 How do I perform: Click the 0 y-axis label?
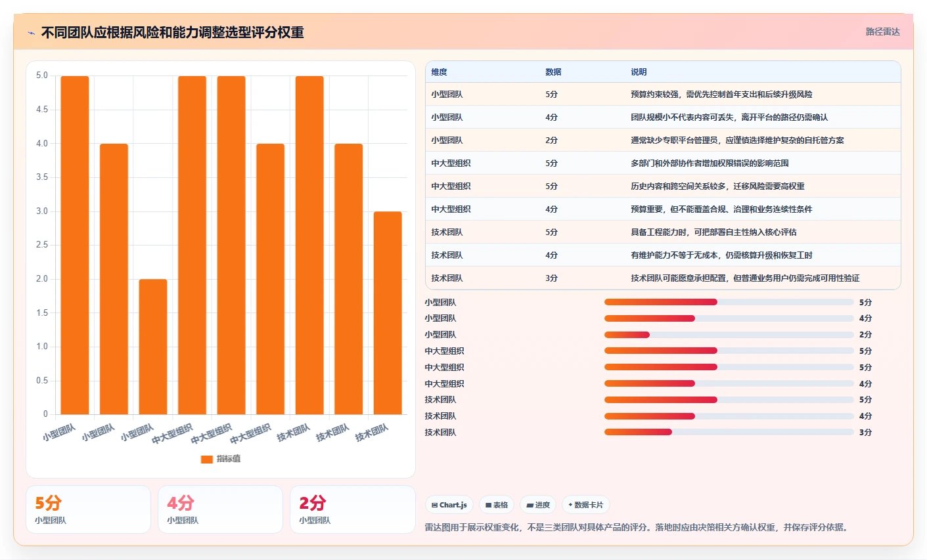45,414
